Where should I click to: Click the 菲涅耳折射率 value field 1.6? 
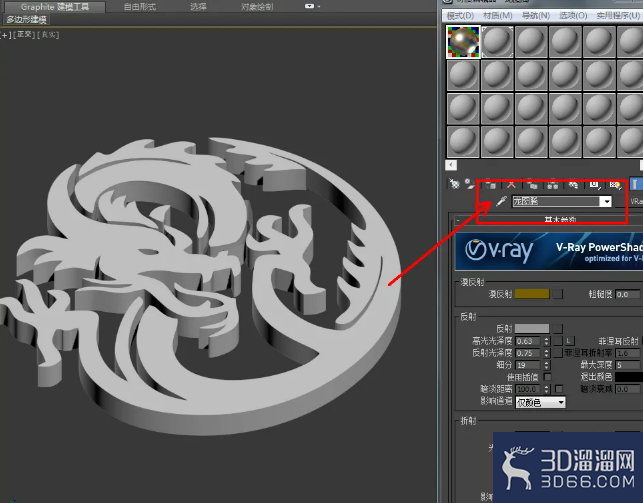click(628, 353)
